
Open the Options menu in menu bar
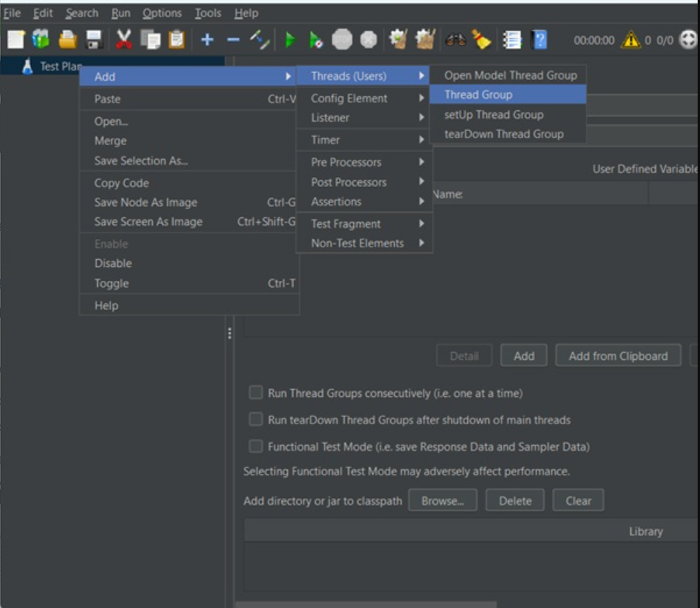pyautogui.click(x=162, y=13)
